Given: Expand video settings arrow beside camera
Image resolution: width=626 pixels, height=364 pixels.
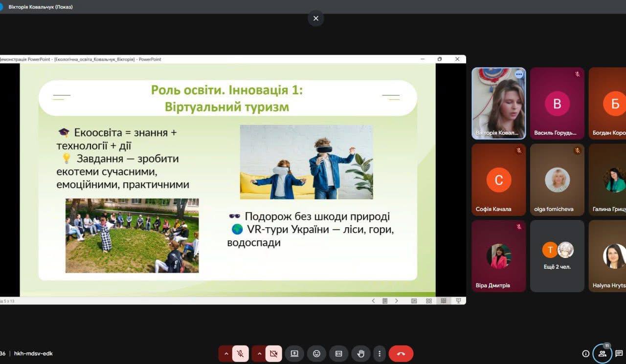Looking at the screenshot, I should (259, 353).
